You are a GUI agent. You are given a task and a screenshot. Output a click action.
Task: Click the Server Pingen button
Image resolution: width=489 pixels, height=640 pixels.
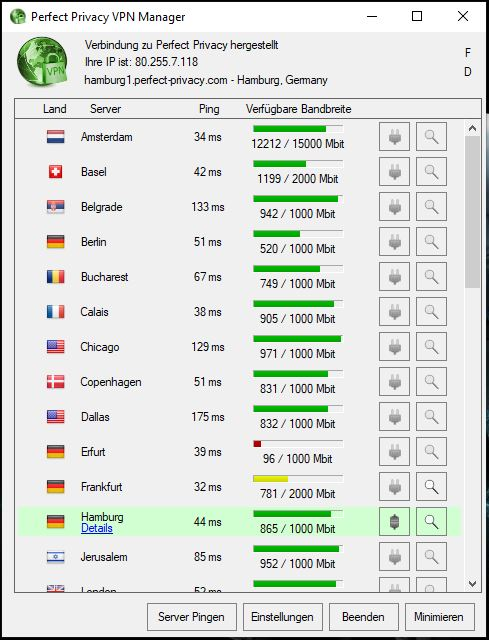191,617
